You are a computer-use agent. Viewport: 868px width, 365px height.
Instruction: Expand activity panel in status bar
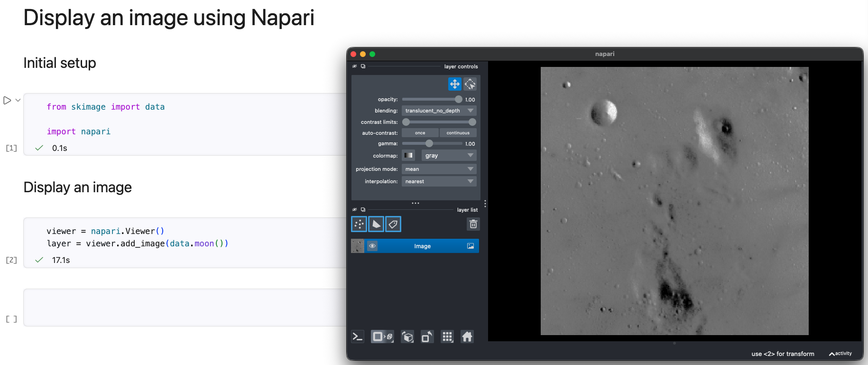[x=840, y=354]
